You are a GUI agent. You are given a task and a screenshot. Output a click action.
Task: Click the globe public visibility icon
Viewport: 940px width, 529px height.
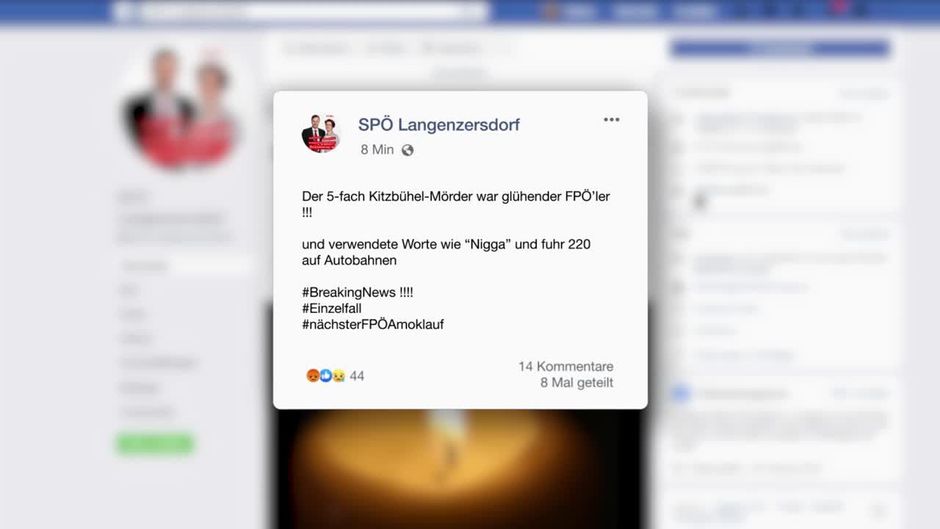click(408, 150)
